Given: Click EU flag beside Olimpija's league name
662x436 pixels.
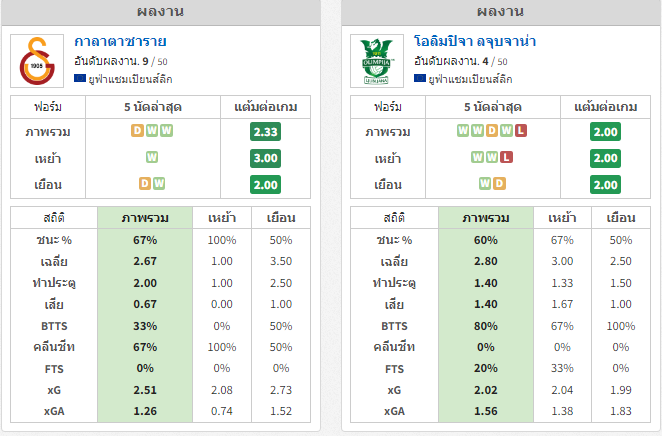Looking at the screenshot, I should click(x=420, y=78).
